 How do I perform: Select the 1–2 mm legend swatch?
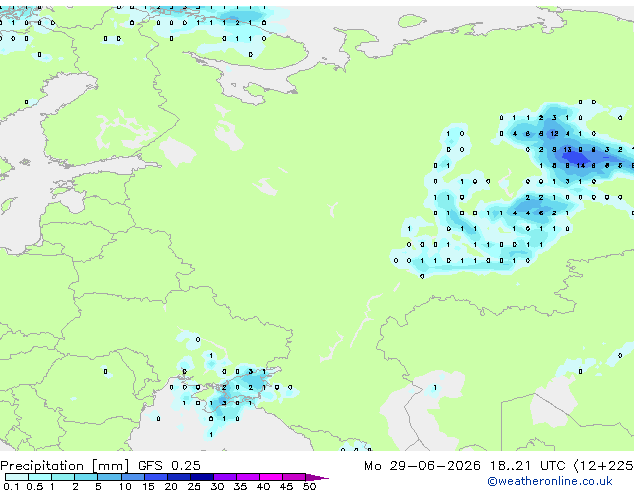tap(63, 477)
